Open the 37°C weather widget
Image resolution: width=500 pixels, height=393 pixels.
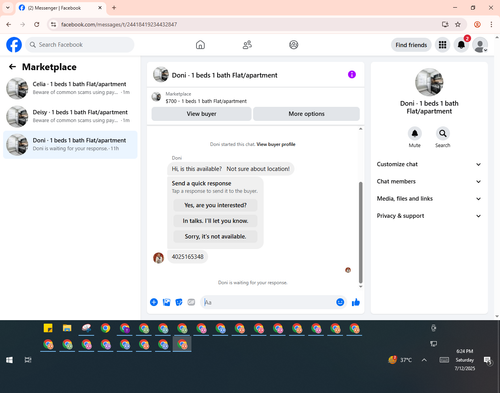pyautogui.click(x=400, y=360)
